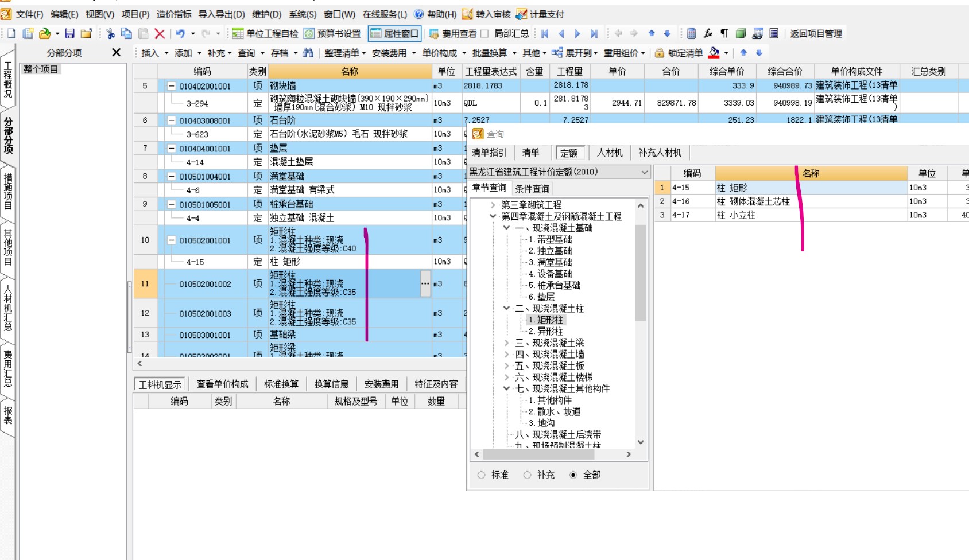This screenshot has height=560, width=969.
Task: Go to next record arrow icon
Action: (577, 34)
